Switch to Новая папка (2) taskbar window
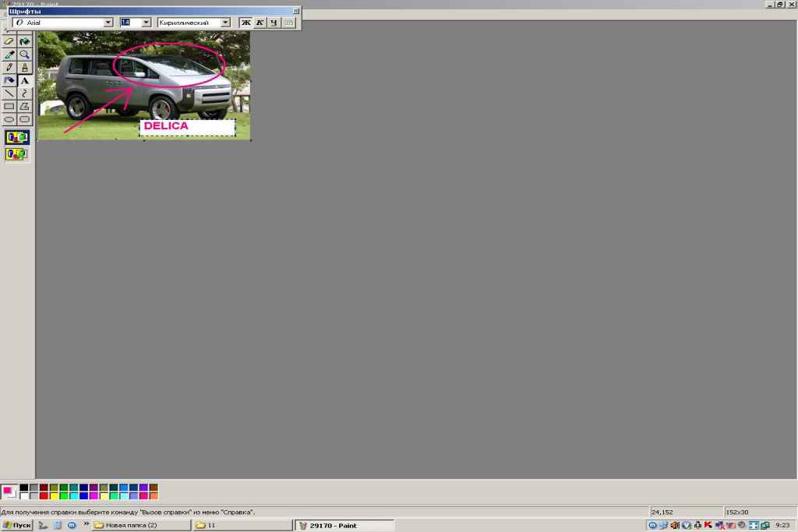The height and width of the screenshot is (532, 798). 141,526
